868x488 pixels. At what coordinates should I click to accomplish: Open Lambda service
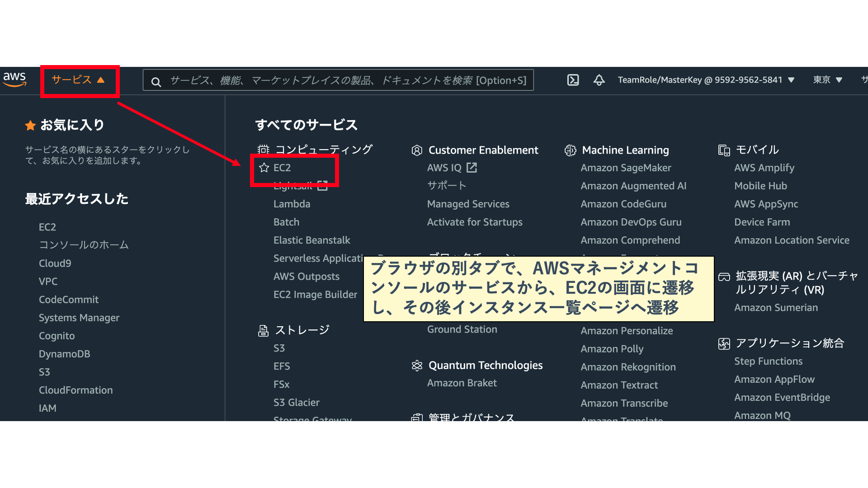coord(292,204)
